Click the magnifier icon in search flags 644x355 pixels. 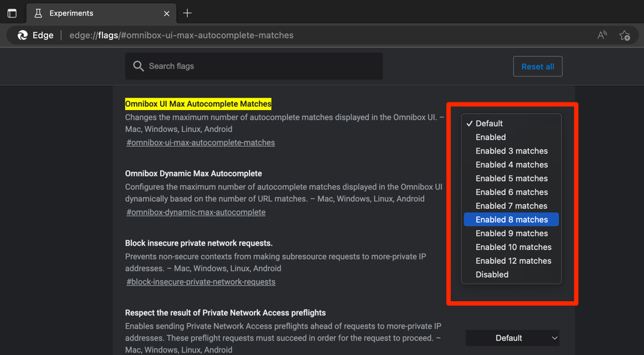click(x=139, y=66)
